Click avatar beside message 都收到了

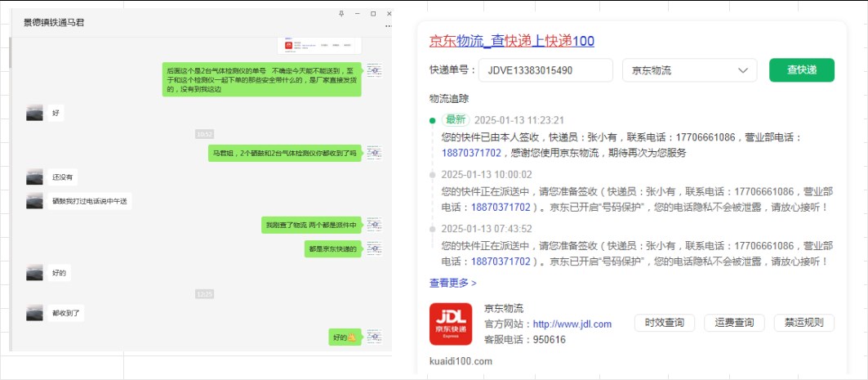(x=34, y=312)
